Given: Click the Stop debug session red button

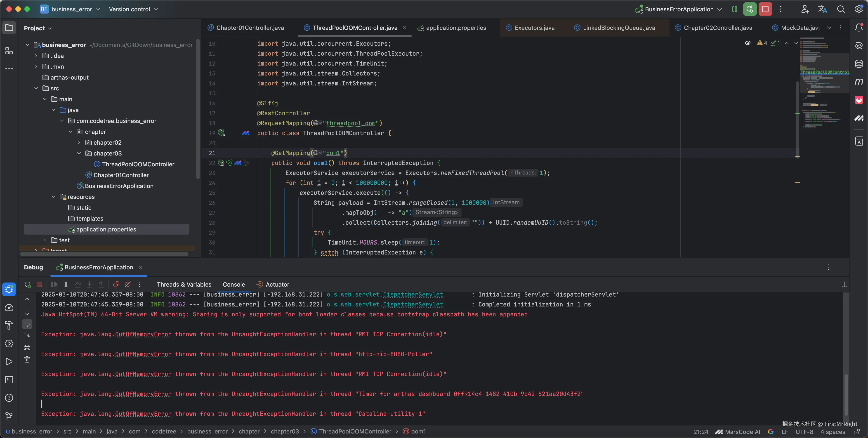Looking at the screenshot, I should [765, 9].
